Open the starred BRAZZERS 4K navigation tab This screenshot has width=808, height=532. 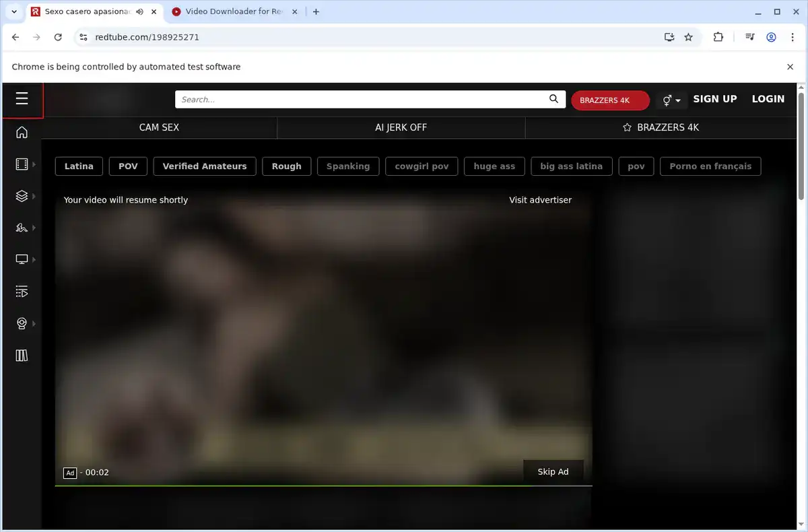(x=661, y=127)
